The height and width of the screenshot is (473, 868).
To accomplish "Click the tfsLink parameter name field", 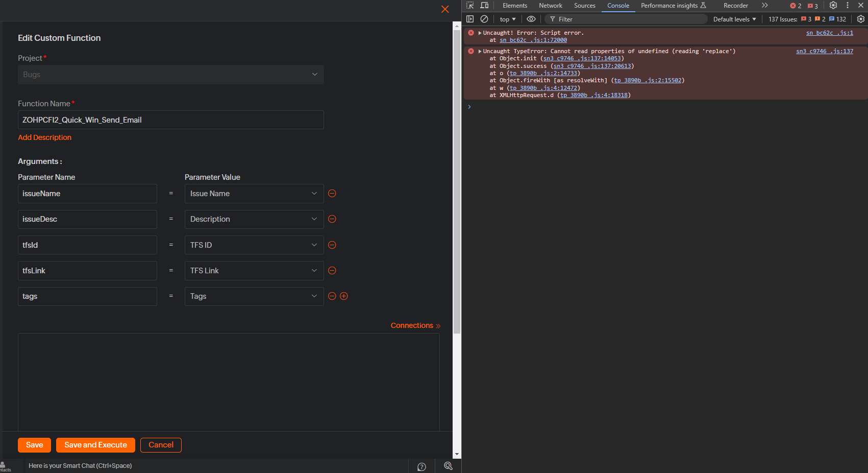I will tap(87, 271).
